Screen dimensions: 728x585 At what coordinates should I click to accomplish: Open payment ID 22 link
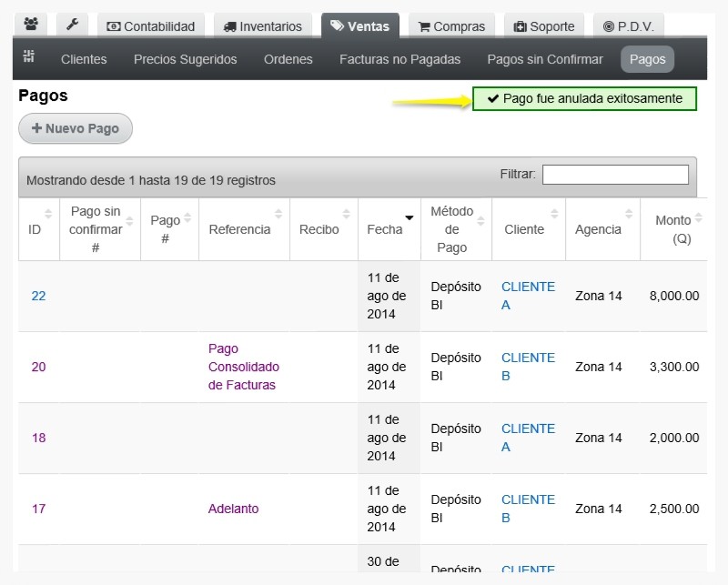pos(38,297)
